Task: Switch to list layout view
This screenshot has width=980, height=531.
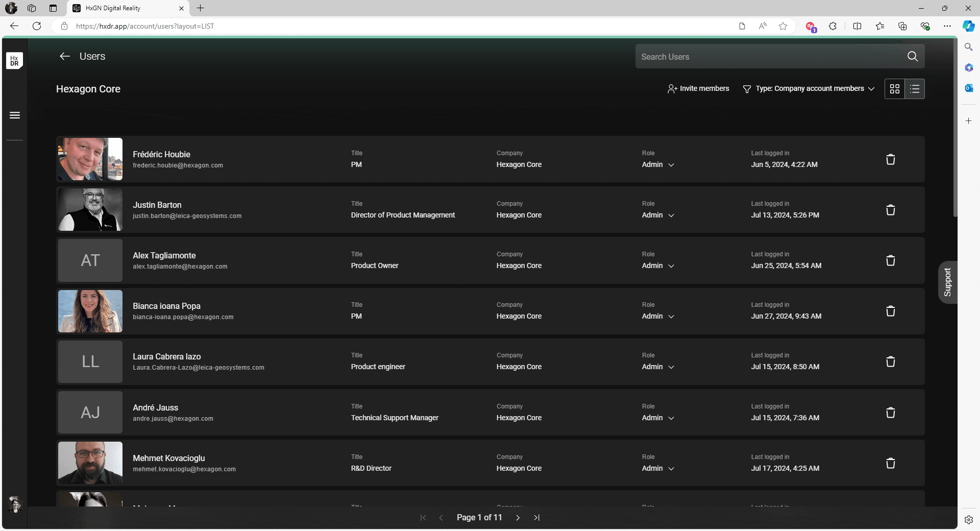Action: click(x=914, y=89)
